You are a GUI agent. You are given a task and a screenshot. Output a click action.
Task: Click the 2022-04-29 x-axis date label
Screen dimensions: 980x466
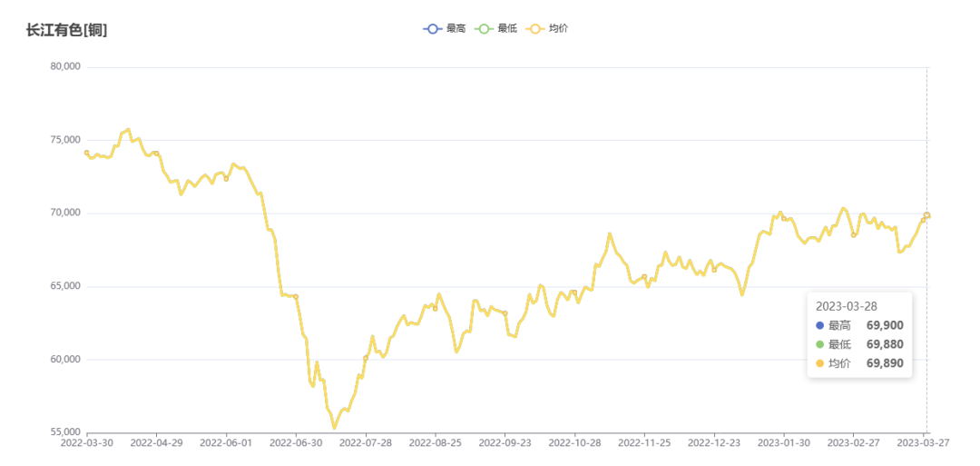[156, 443]
